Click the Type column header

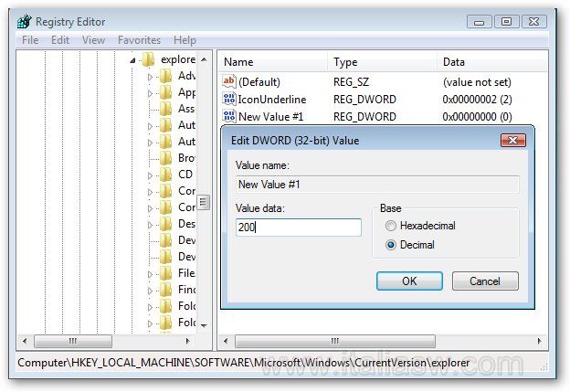click(x=383, y=62)
